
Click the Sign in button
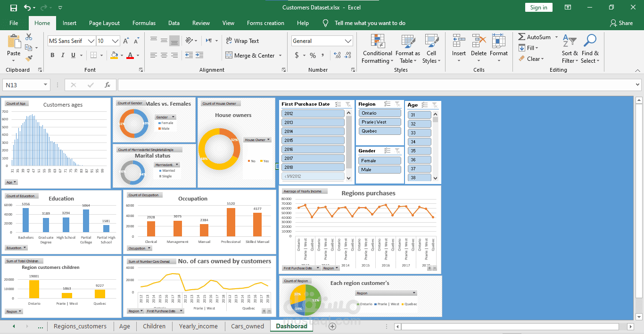click(538, 8)
